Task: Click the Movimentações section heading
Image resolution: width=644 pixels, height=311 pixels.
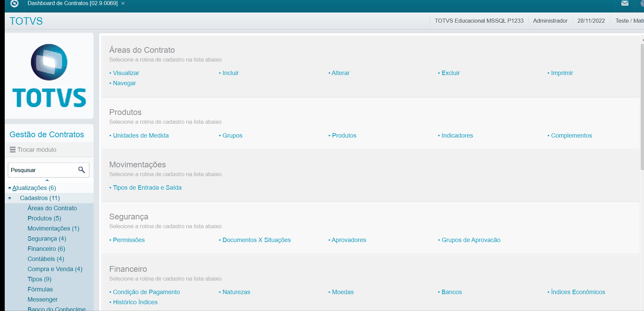Action: pos(138,165)
